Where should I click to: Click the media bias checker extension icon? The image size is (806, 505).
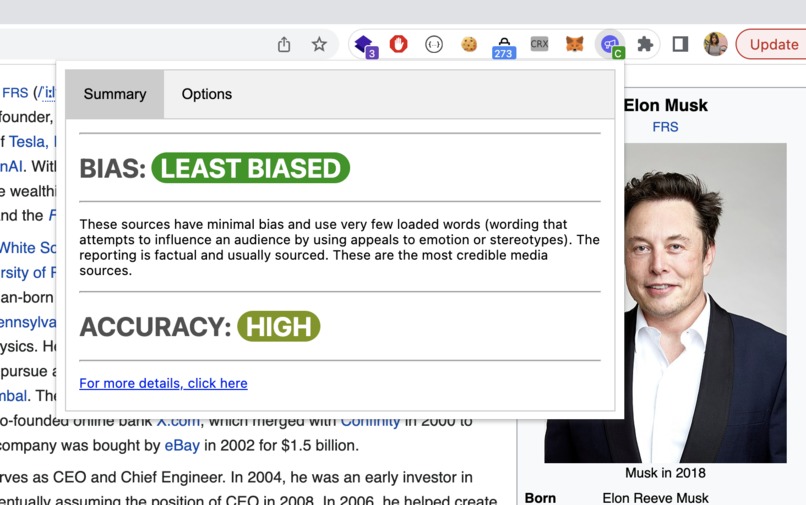tap(610, 45)
